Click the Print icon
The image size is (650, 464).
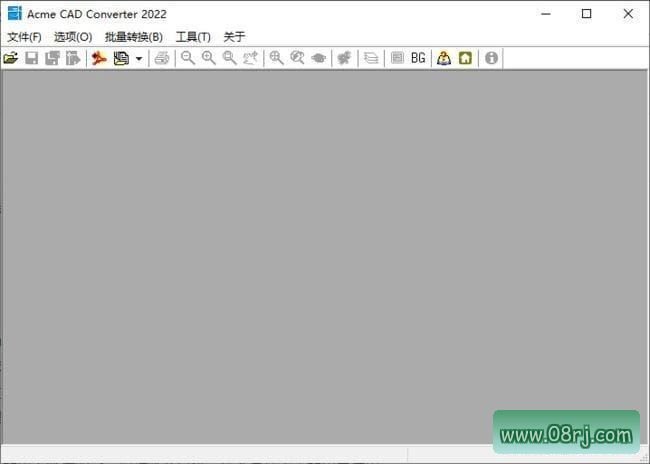click(162, 58)
